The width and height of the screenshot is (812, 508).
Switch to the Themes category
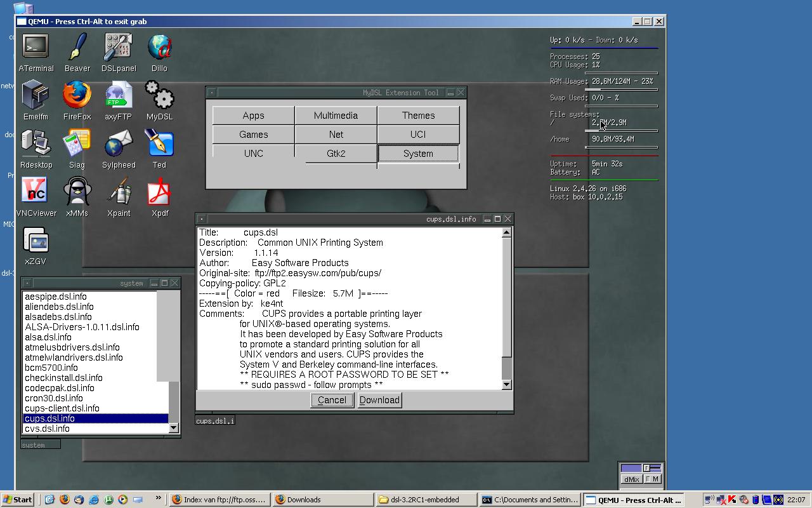(418, 116)
